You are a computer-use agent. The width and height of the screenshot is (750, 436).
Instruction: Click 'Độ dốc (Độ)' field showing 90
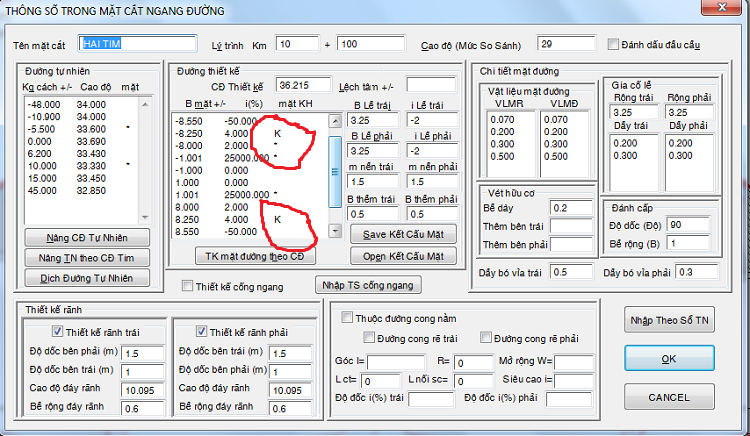click(688, 224)
